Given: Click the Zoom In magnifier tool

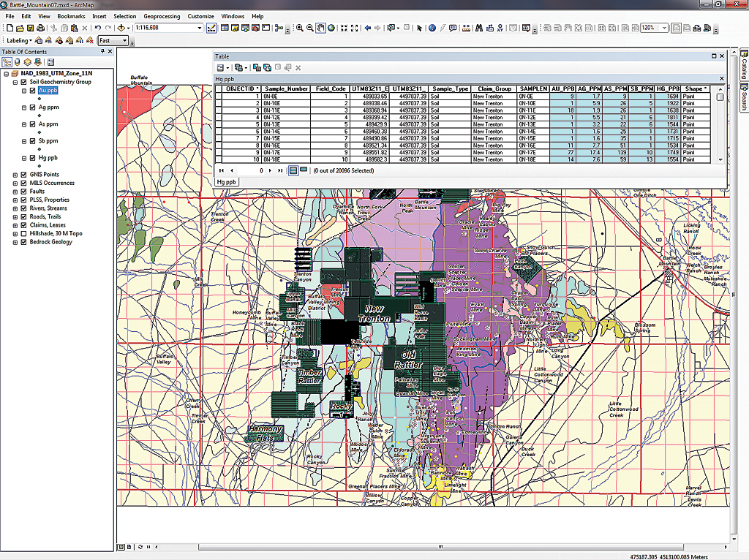Looking at the screenshot, I should pos(299,29).
